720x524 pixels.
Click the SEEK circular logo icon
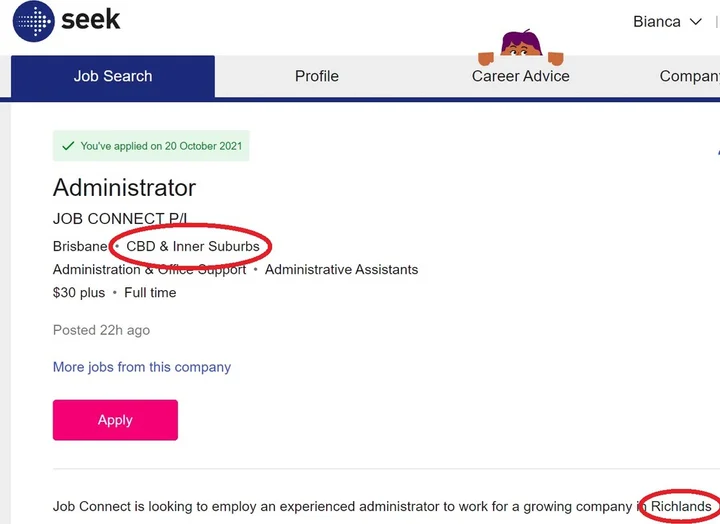coord(34,21)
